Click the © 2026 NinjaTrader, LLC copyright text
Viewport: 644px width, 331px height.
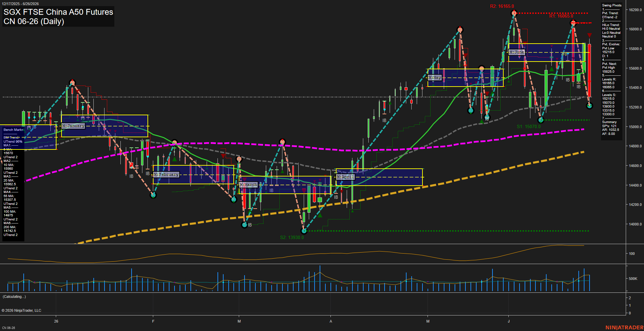[x=21, y=310]
